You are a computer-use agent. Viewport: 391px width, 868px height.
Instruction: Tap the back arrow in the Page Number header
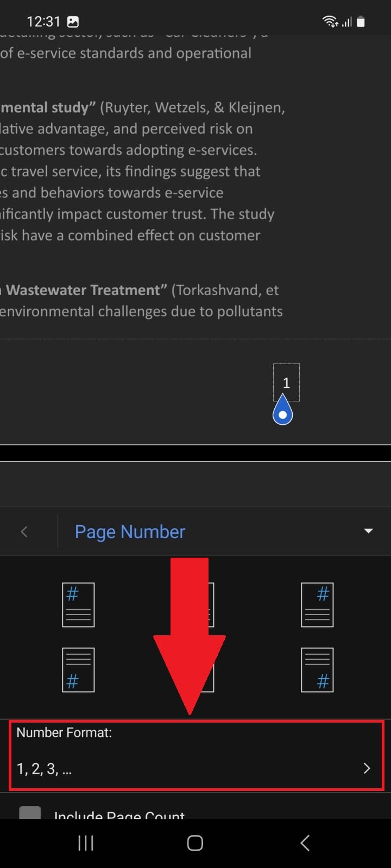[24, 532]
